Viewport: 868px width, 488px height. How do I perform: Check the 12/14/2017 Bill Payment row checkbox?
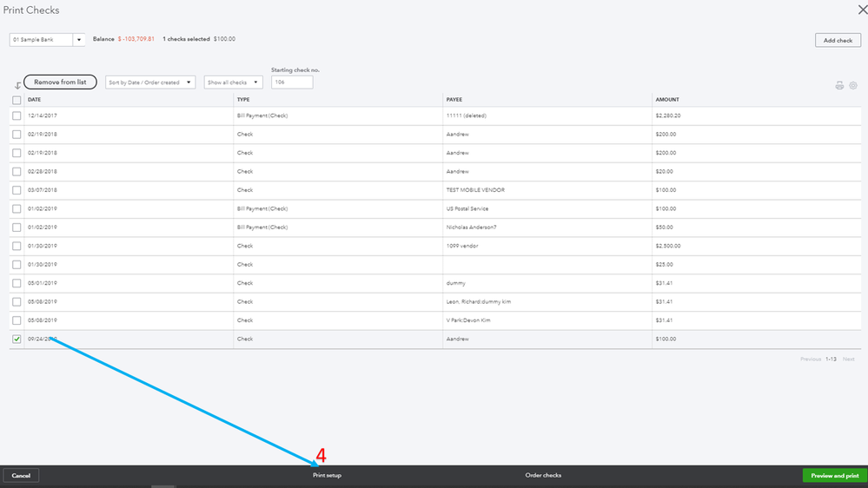(17, 115)
